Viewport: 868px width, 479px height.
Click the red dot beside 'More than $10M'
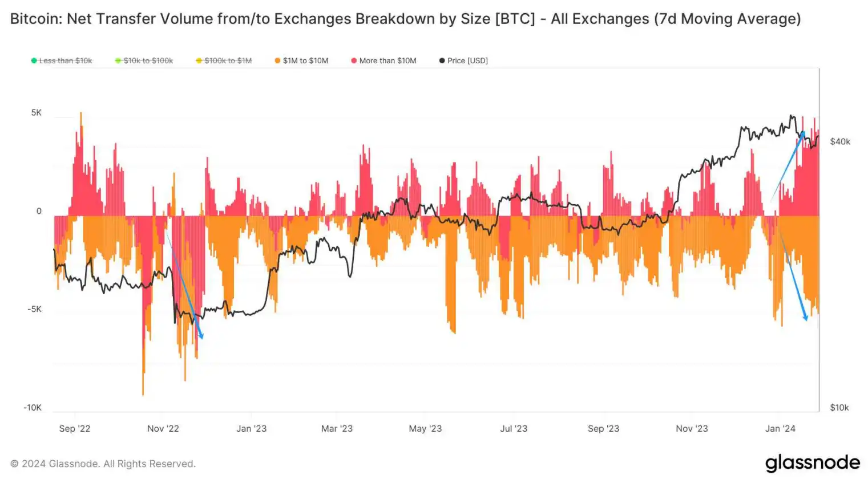pos(354,60)
